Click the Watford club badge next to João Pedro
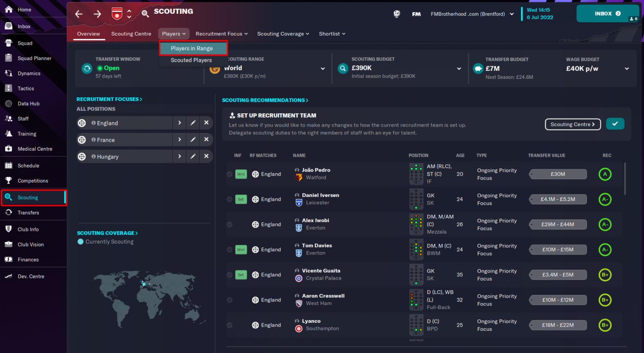 [299, 177]
